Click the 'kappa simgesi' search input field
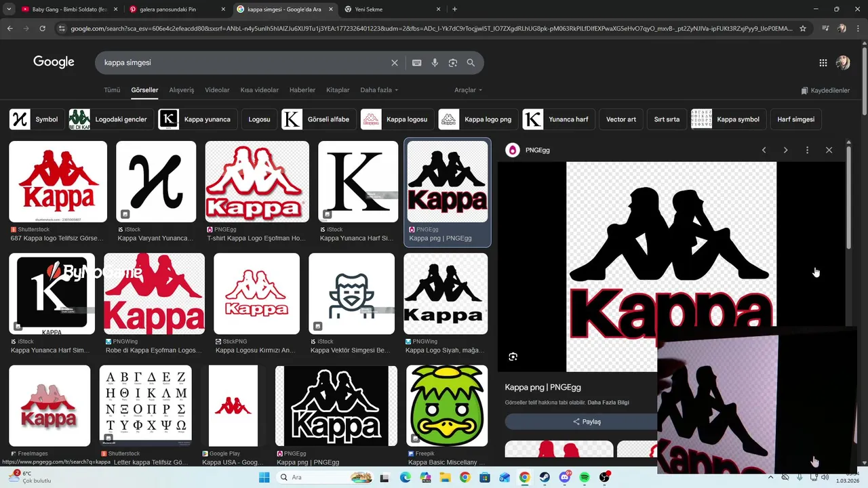 click(x=244, y=62)
